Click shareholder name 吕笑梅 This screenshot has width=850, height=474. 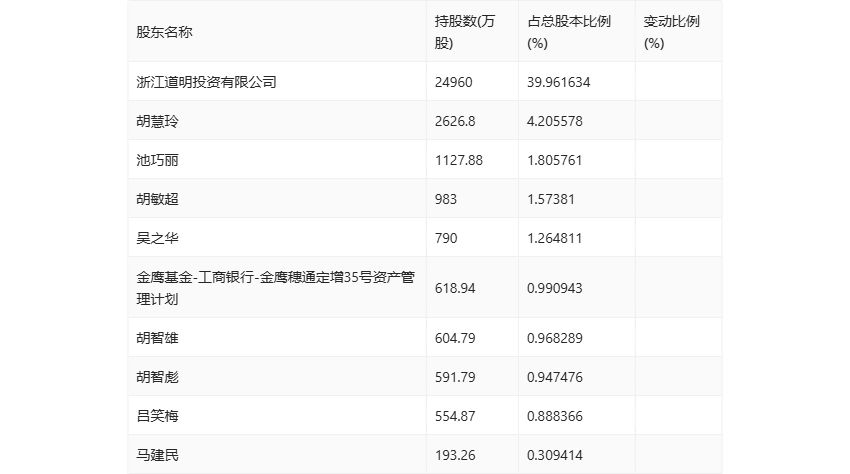157,416
